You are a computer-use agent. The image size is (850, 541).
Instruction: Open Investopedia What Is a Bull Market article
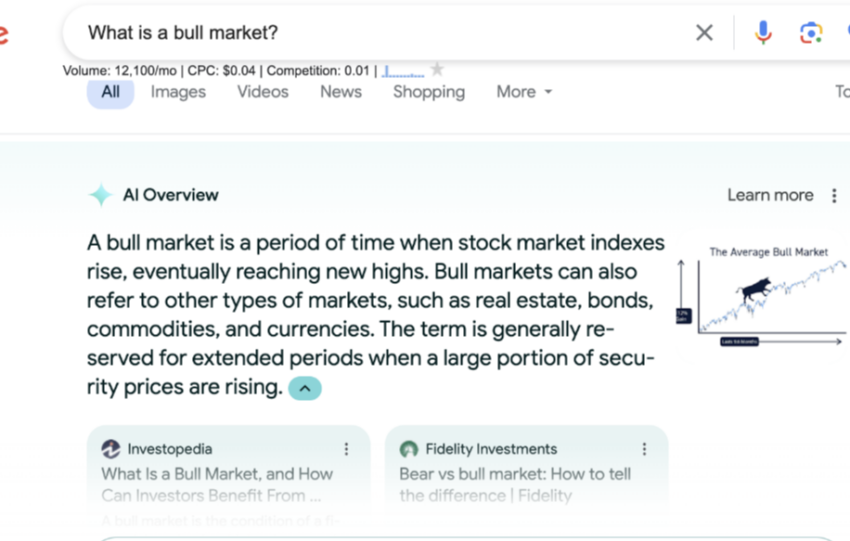[217, 485]
